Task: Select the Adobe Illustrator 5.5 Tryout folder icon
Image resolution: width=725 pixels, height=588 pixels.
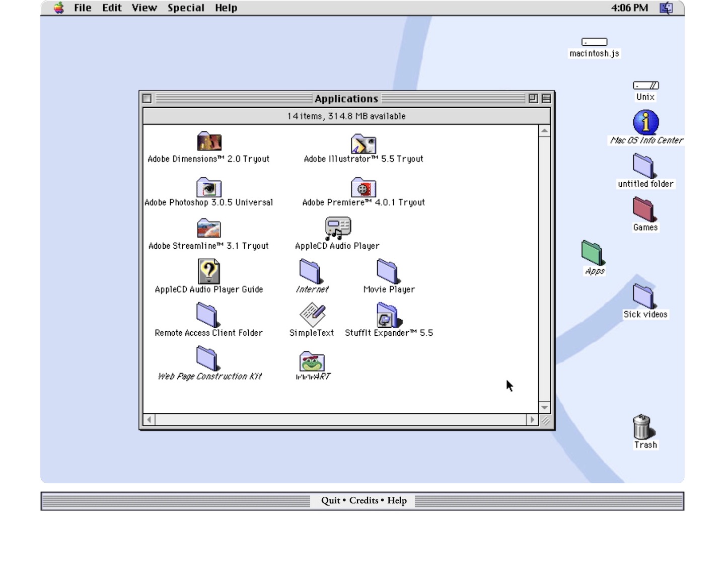Action: (364, 143)
